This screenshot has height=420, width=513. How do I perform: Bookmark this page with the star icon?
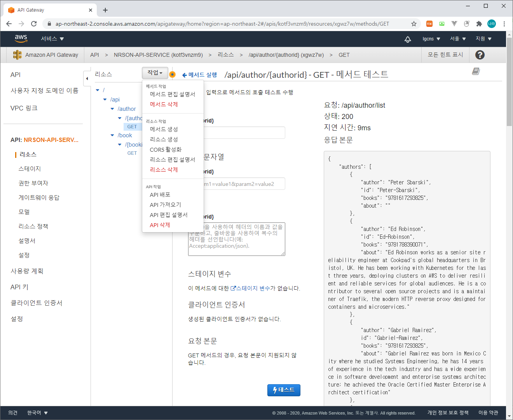tap(414, 24)
